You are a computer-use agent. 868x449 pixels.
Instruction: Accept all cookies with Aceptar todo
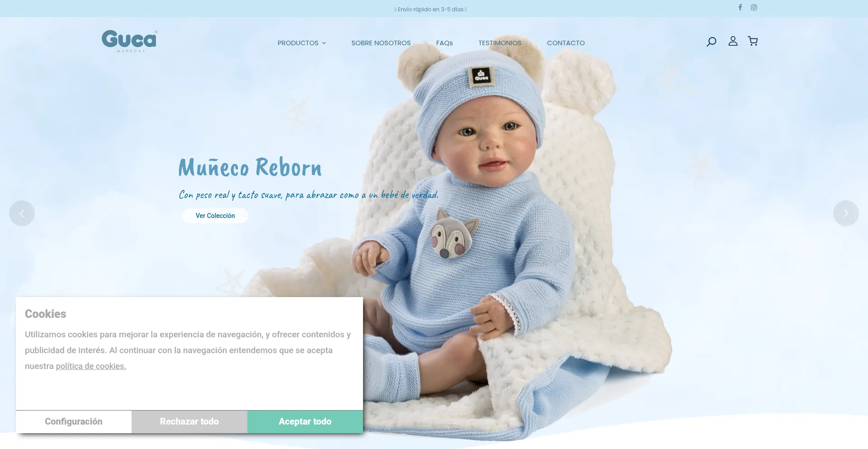coord(305,421)
